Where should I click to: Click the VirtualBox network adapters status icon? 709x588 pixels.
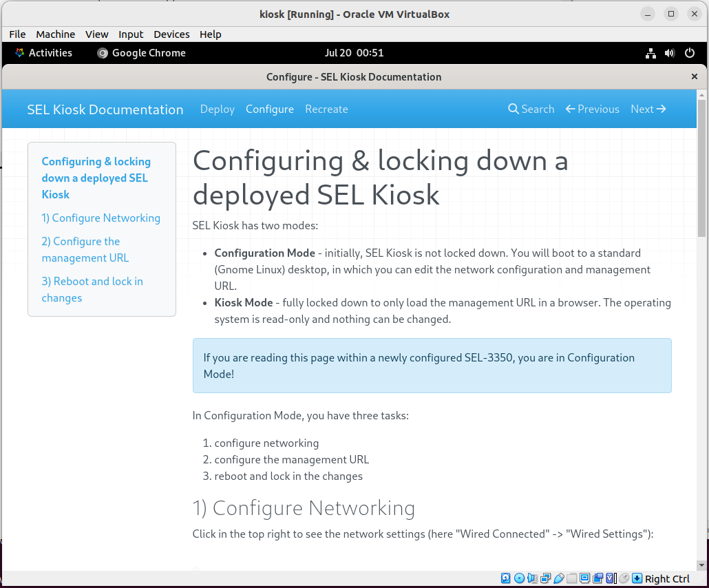point(545,578)
